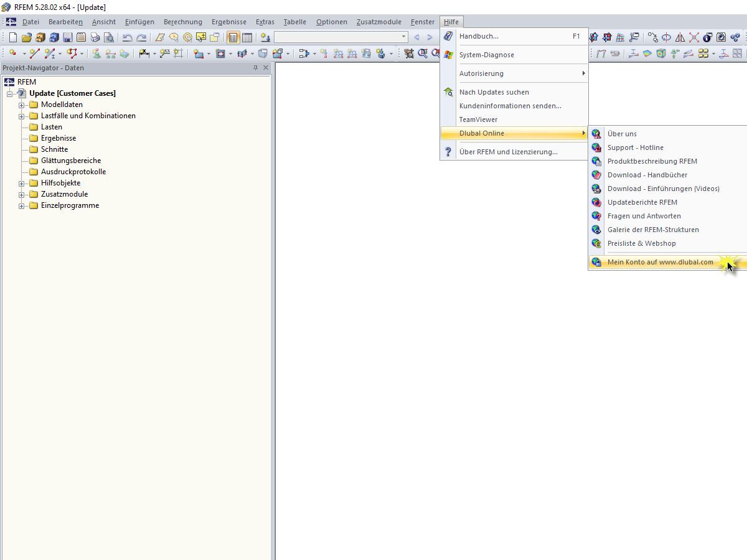This screenshot has width=747, height=560.
Task: Click the next load case arrow
Action: [x=430, y=37]
